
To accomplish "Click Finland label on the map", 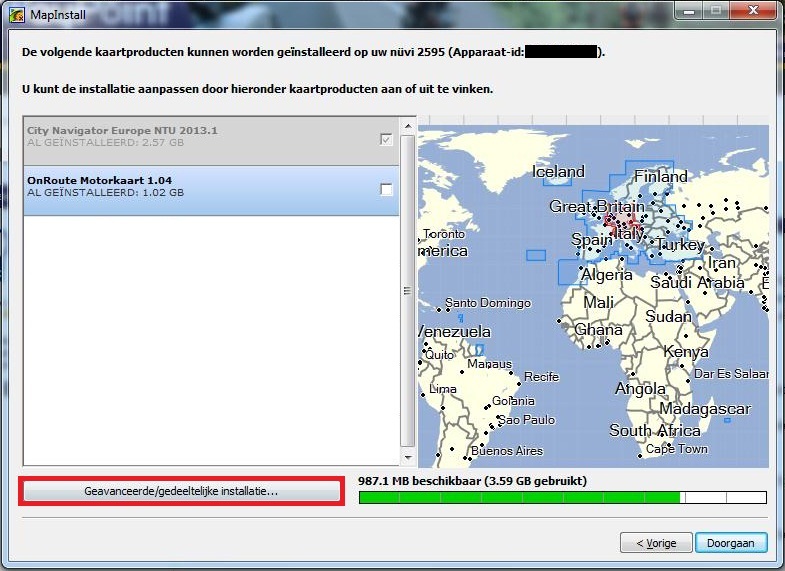I will pyautogui.click(x=660, y=176).
